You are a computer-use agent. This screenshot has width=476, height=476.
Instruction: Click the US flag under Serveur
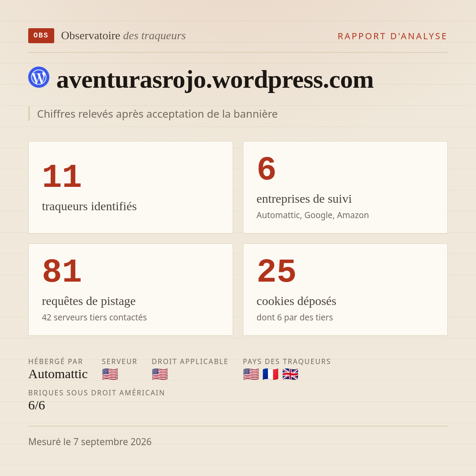(x=110, y=374)
